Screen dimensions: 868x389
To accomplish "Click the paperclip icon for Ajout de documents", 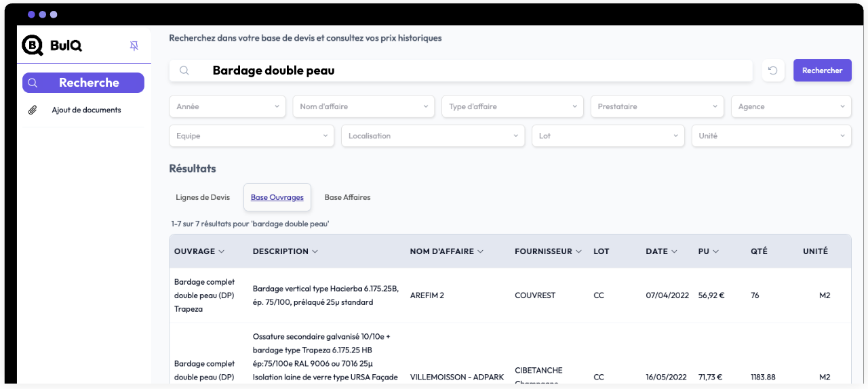I will click(x=33, y=110).
